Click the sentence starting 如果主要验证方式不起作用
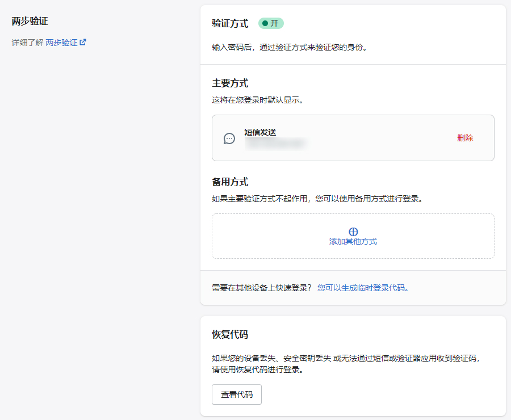Viewport: 511px width, 420px height. point(318,199)
